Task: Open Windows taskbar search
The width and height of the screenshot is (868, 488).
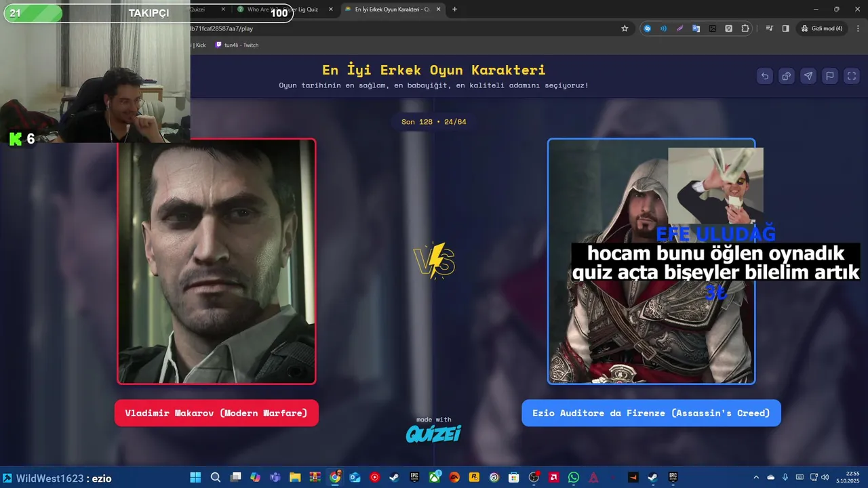Action: pyautogui.click(x=216, y=477)
